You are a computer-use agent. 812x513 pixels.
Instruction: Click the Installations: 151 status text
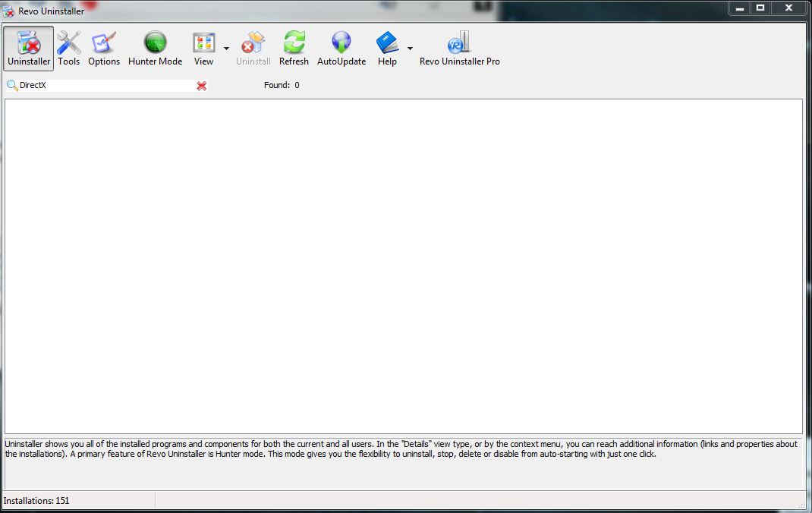36,501
